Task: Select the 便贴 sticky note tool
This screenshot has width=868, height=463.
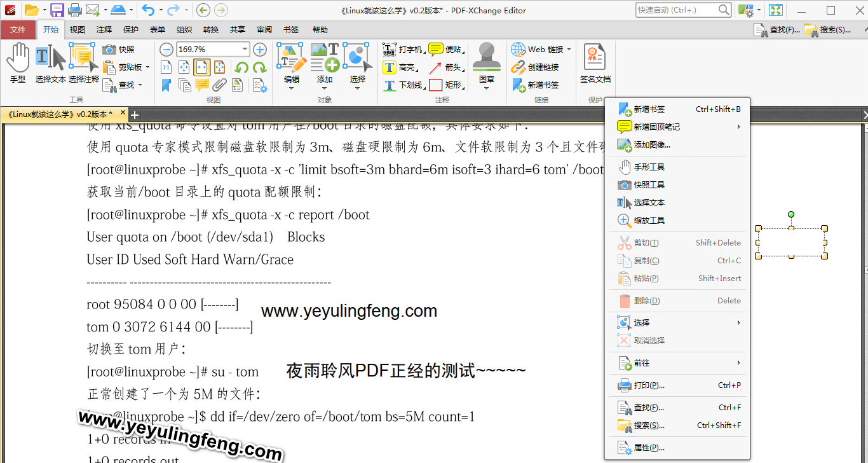Action: click(446, 50)
